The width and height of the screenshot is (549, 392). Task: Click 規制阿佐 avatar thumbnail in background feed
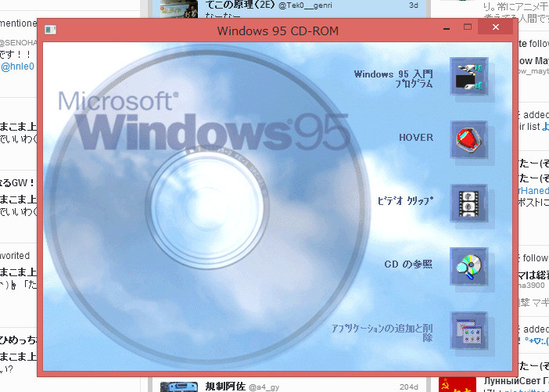pyautogui.click(x=179, y=387)
